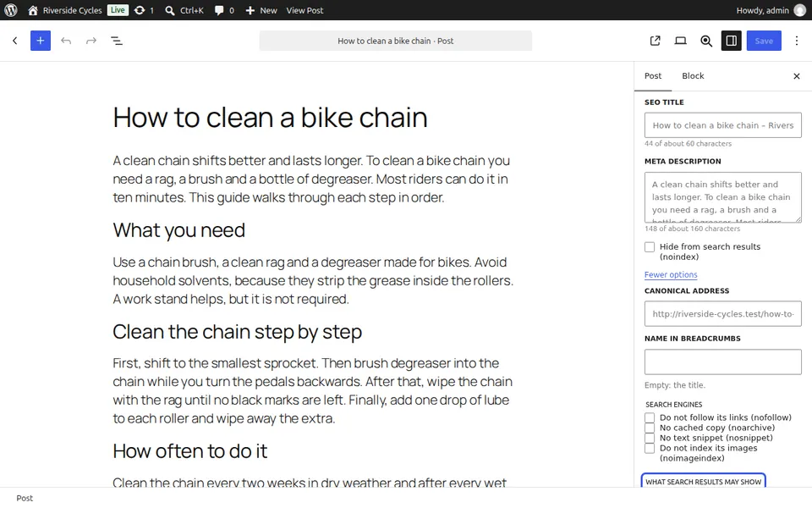Enable Do not follow its links (nofollow)
812x508 pixels.
pos(650,417)
